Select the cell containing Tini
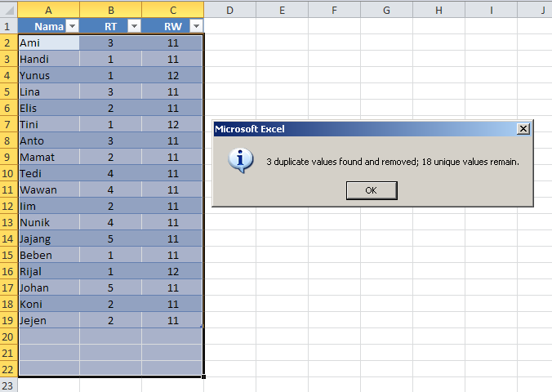 coord(48,124)
